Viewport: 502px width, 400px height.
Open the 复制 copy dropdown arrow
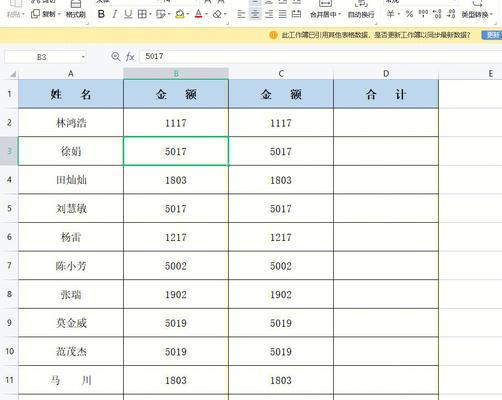pos(59,15)
